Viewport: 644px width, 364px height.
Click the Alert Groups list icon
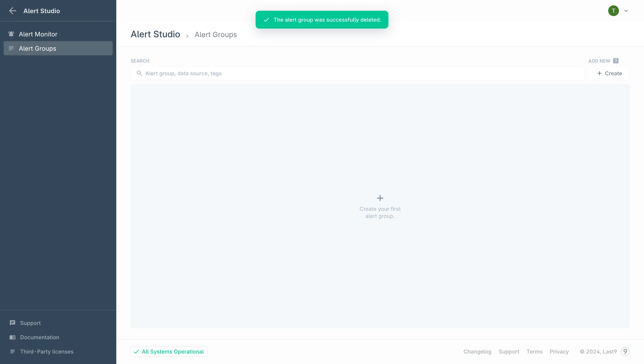11,48
